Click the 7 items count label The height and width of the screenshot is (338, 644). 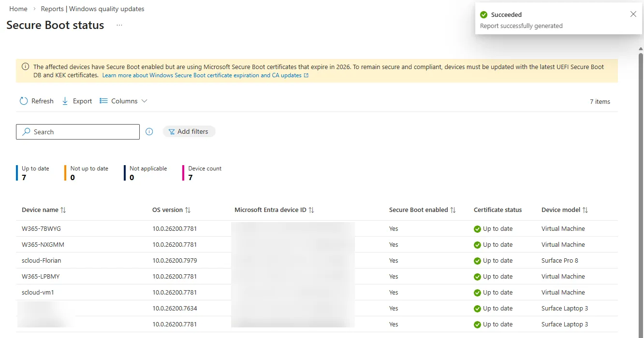pyautogui.click(x=600, y=101)
